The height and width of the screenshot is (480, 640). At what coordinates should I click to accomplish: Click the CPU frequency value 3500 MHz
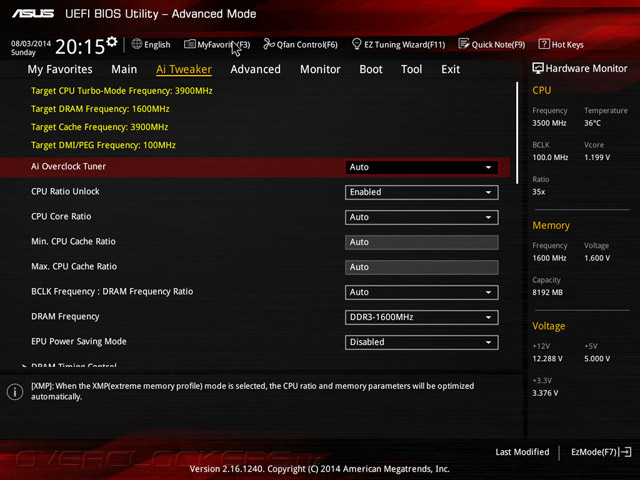(549, 123)
